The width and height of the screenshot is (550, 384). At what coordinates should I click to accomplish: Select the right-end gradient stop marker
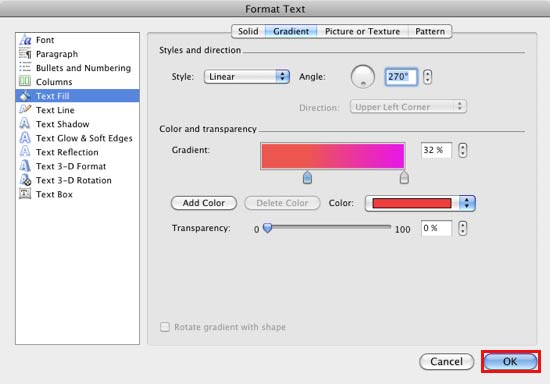pyautogui.click(x=404, y=177)
